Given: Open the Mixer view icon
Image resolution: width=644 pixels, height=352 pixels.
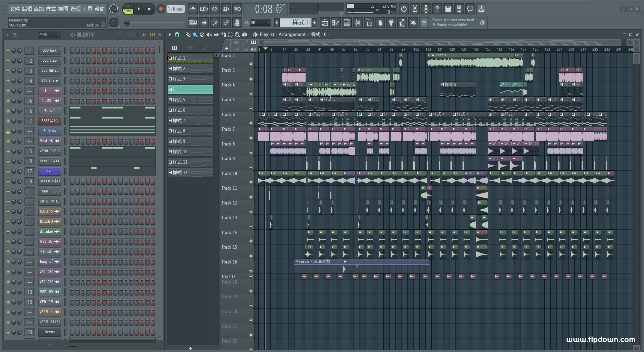Looking at the screenshot, I should pyautogui.click(x=358, y=23).
